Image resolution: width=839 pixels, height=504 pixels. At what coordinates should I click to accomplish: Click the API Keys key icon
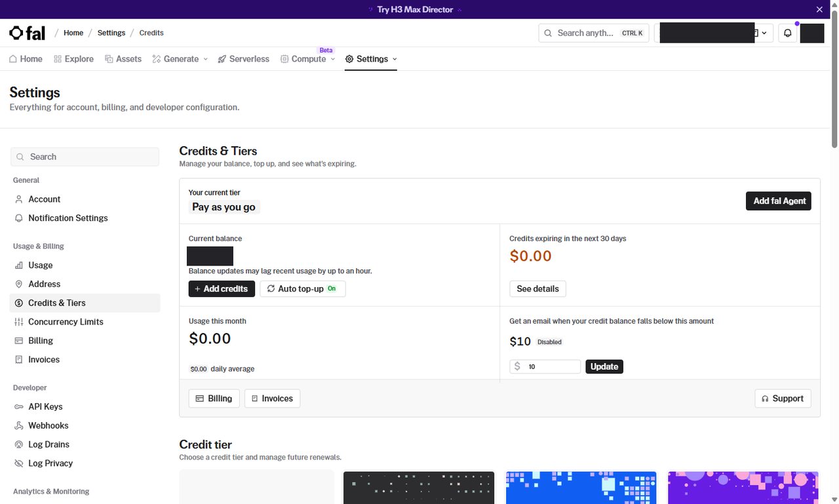[x=19, y=407]
